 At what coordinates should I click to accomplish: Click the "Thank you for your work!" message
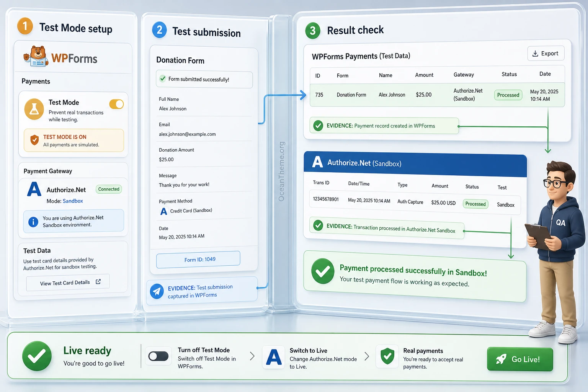(x=184, y=185)
